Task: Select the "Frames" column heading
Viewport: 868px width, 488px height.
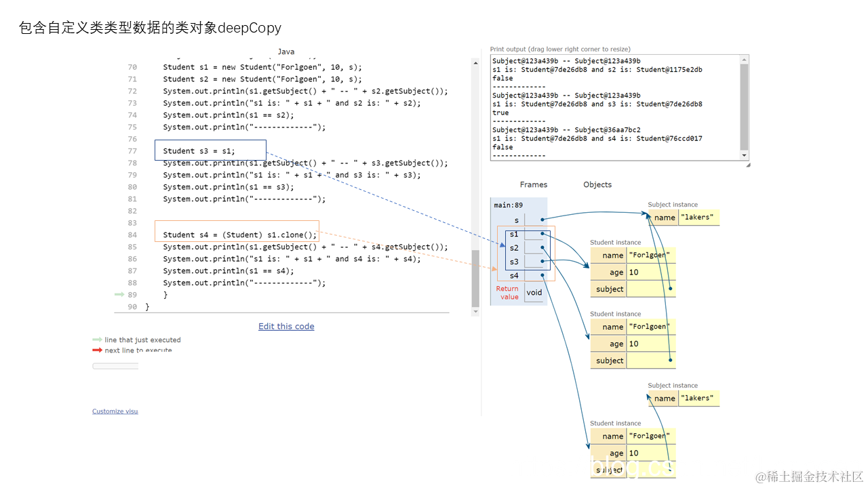Action: (534, 184)
